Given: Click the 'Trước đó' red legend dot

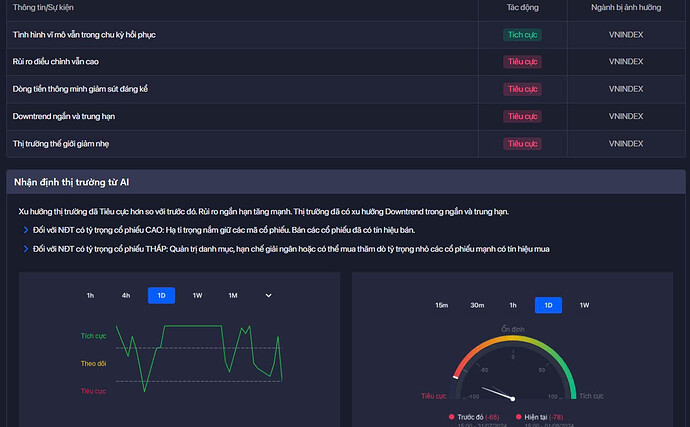Looking at the screenshot, I should [x=452, y=416].
